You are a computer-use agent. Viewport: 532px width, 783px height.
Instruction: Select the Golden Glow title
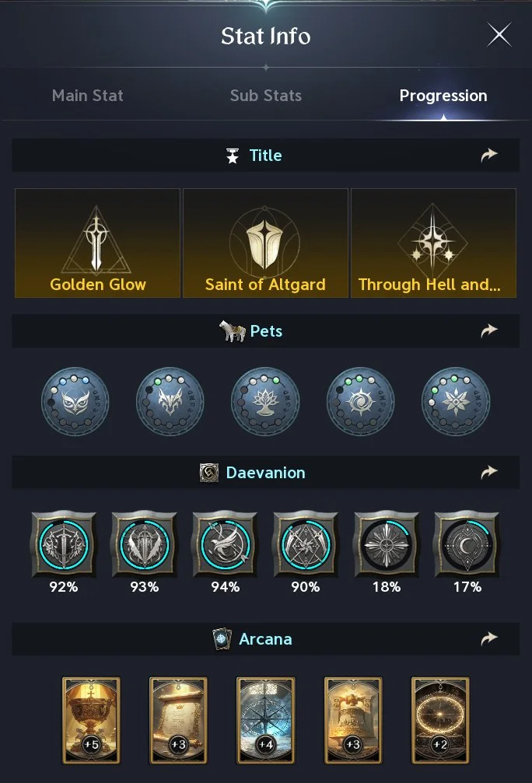coord(98,243)
